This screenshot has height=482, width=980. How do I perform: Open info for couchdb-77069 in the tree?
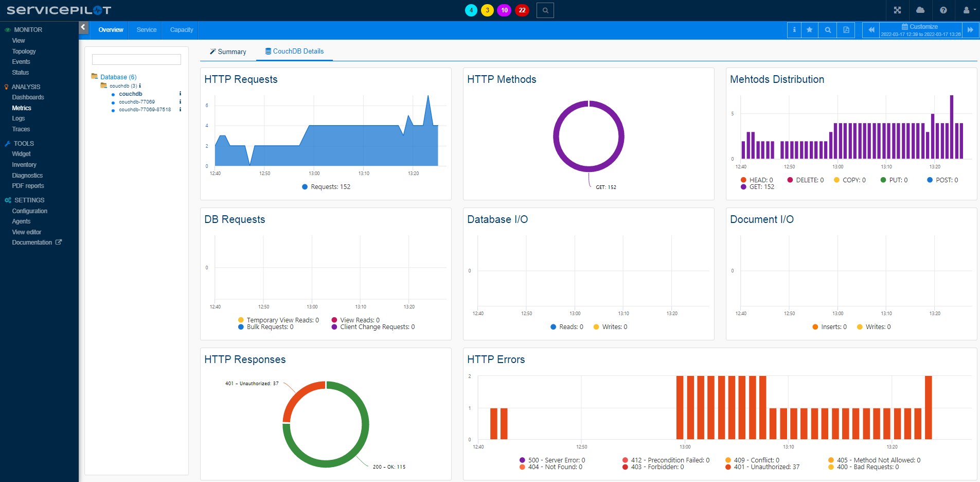click(180, 102)
